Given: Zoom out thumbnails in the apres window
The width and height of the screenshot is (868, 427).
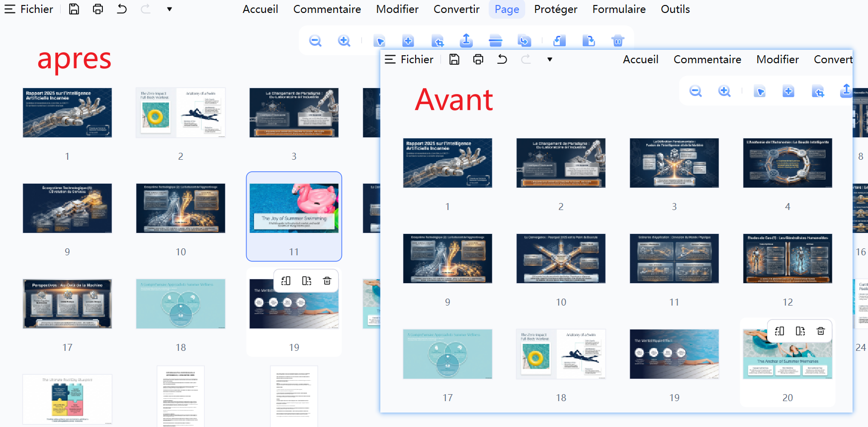Looking at the screenshot, I should [315, 41].
